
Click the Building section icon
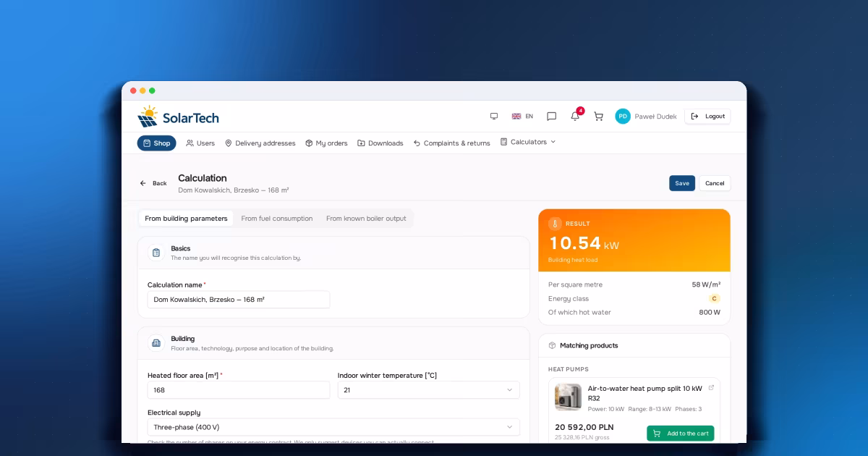156,343
